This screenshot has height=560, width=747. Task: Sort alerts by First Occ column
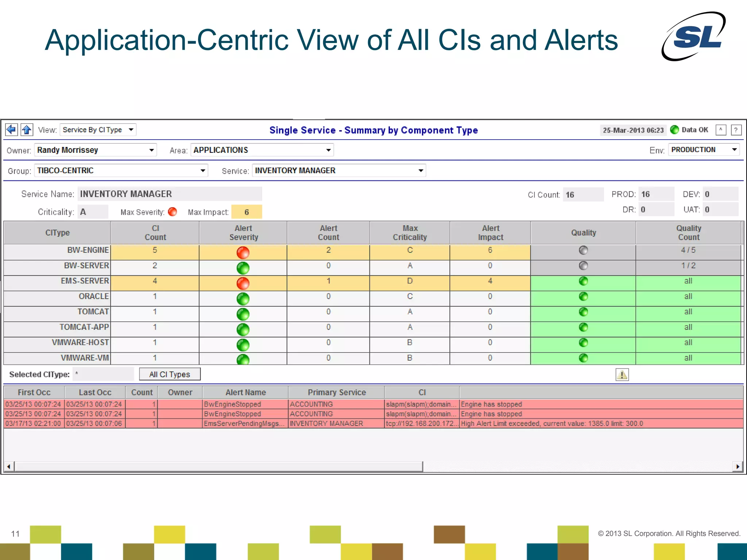pos(34,392)
